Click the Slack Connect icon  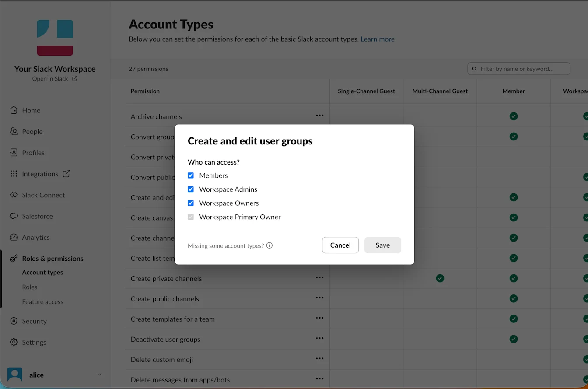(14, 195)
